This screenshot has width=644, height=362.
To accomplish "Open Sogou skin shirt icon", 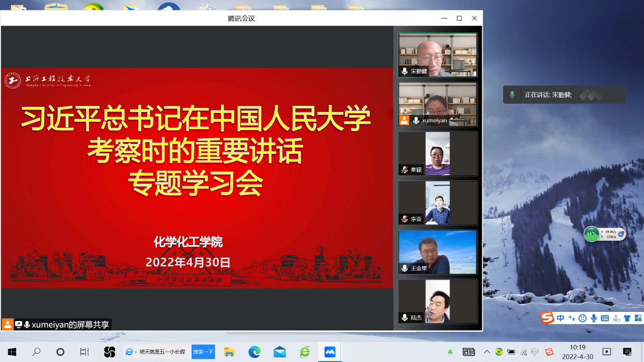I will pyautogui.click(x=627, y=318).
